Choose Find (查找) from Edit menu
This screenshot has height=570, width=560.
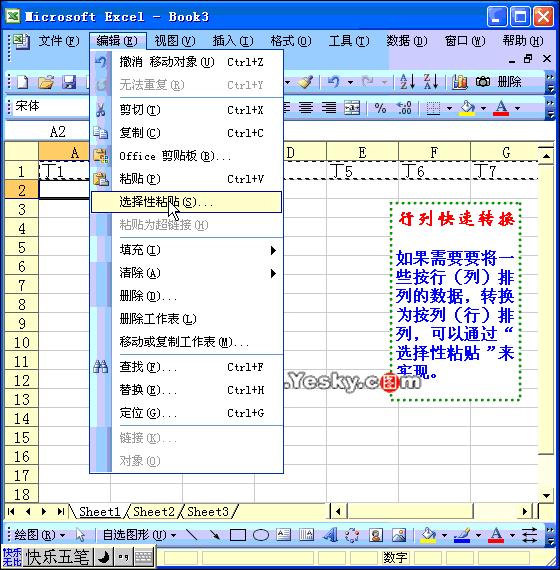(x=187, y=367)
